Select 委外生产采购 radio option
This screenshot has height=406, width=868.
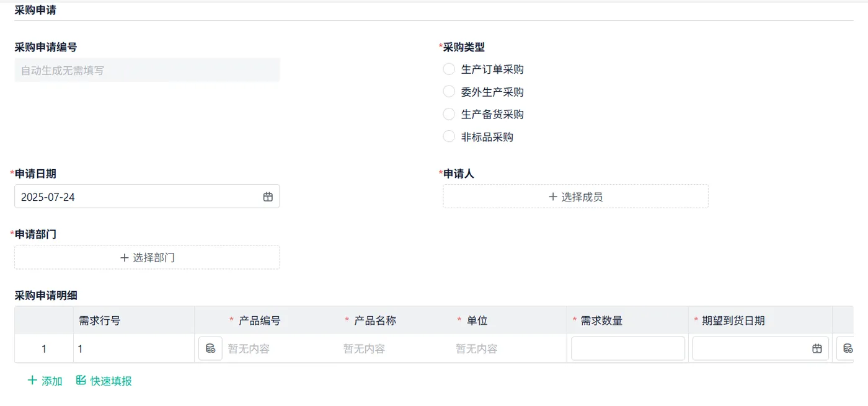point(449,92)
